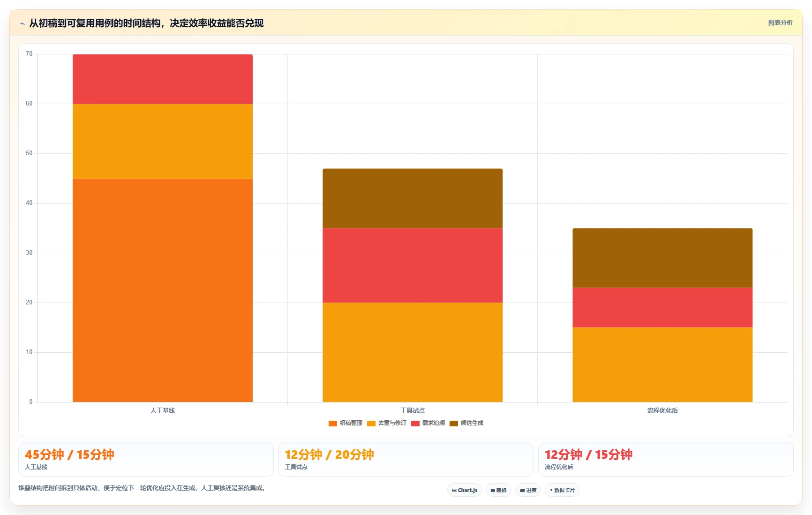Image resolution: width=812 pixels, height=515 pixels.
Task: Toggle the 去重与修订 legend item
Action: pyautogui.click(x=387, y=423)
